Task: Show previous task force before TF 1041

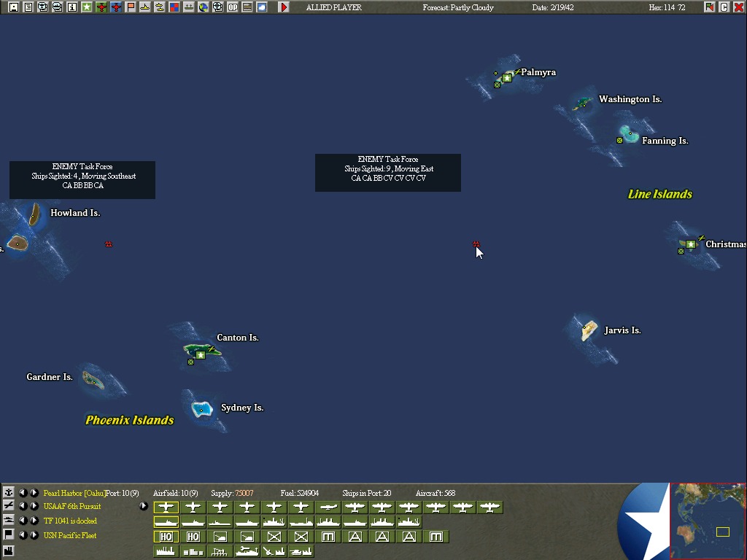Action: click(x=23, y=520)
